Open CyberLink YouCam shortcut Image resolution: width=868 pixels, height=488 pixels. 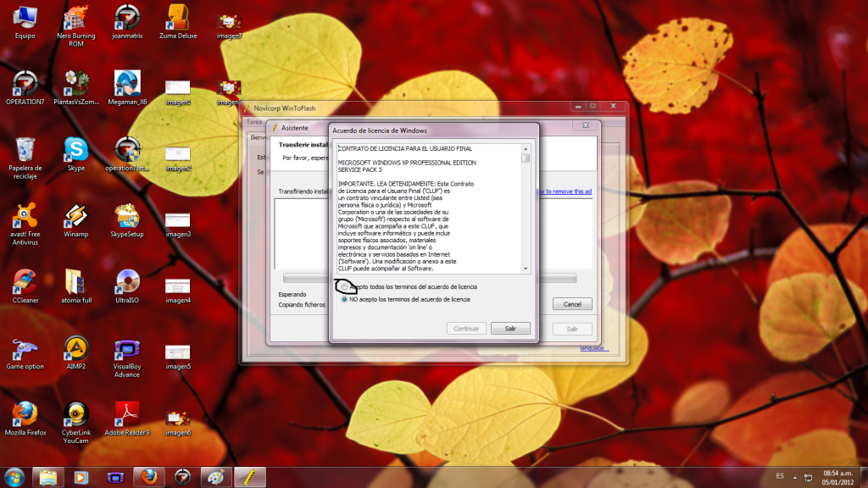coord(75,424)
